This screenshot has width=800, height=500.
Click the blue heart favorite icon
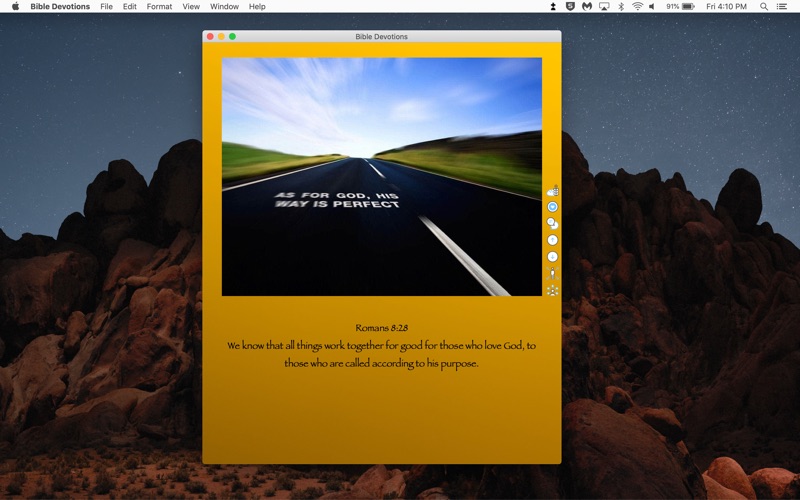click(553, 207)
